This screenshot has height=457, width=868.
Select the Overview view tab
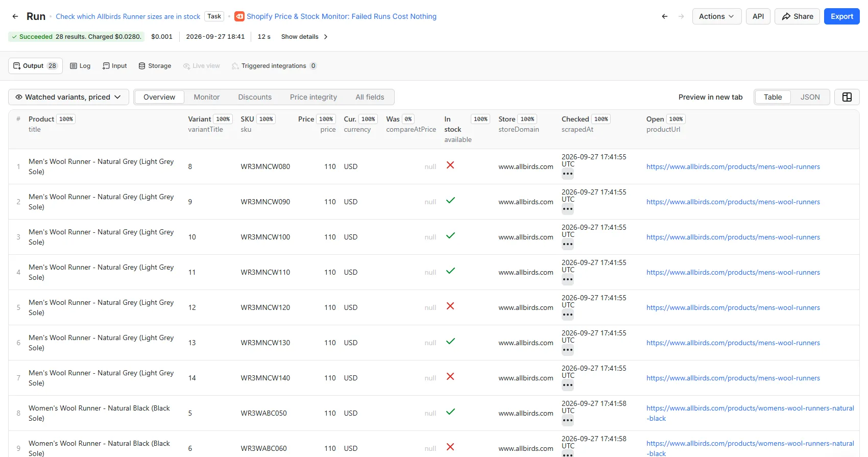pos(159,97)
